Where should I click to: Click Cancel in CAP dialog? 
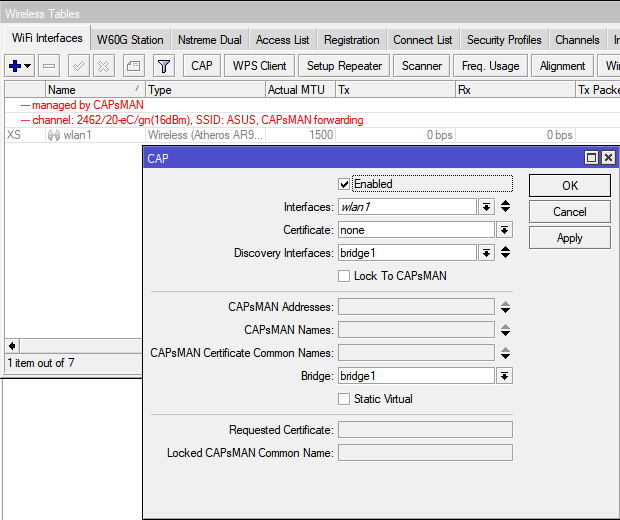[570, 212]
